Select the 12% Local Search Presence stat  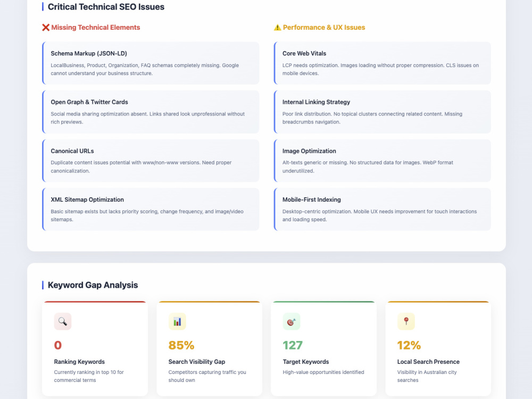pyautogui.click(x=409, y=345)
